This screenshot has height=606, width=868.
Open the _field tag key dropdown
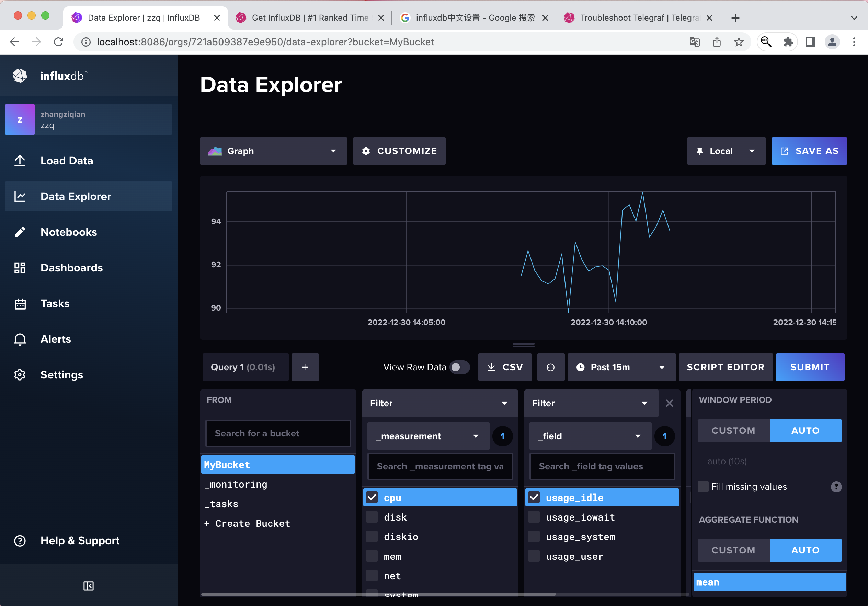[x=590, y=436]
